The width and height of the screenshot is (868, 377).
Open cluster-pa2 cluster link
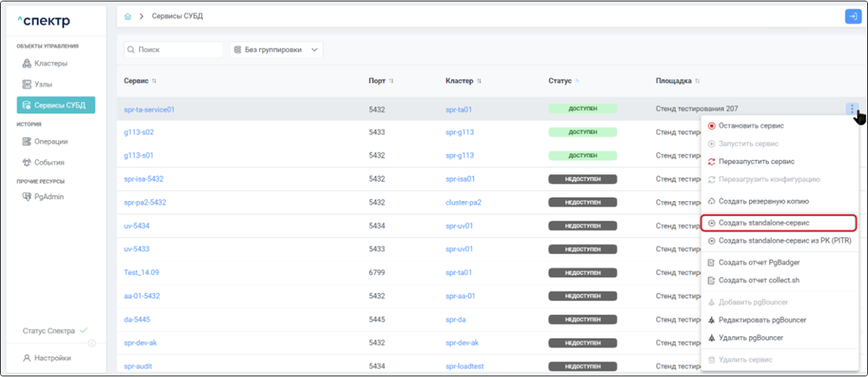click(x=463, y=202)
